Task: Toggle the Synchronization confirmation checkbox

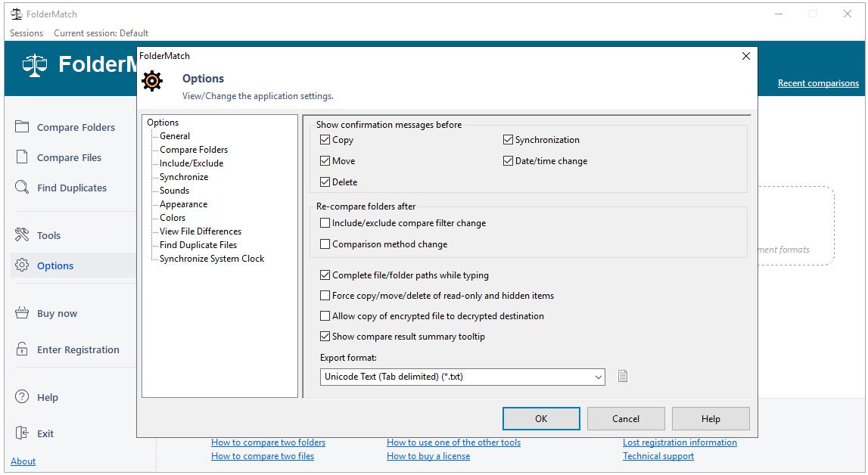Action: (x=508, y=140)
